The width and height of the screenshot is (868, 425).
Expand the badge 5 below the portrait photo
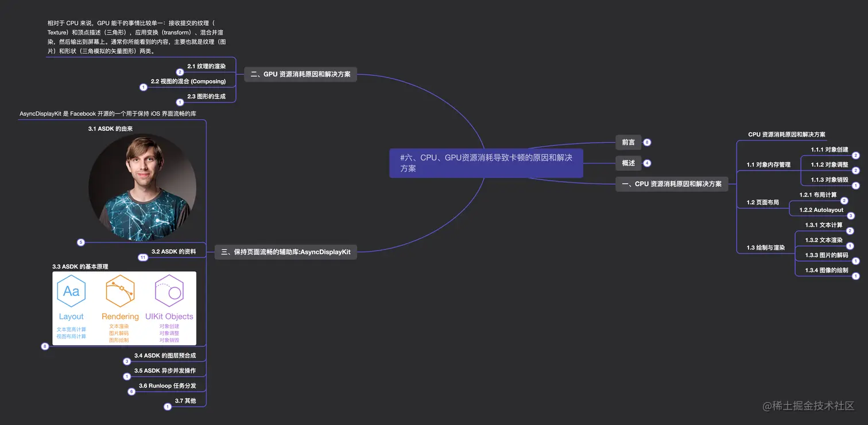pyautogui.click(x=81, y=242)
